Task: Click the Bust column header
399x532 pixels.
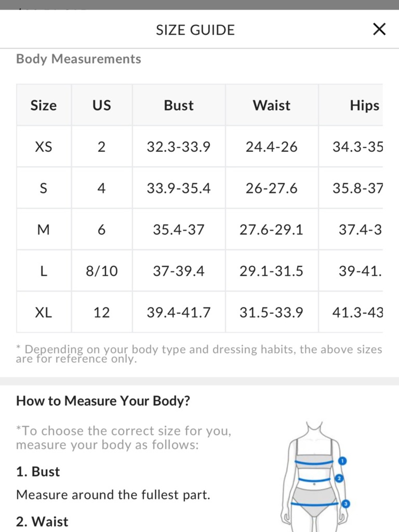Action: (x=179, y=105)
